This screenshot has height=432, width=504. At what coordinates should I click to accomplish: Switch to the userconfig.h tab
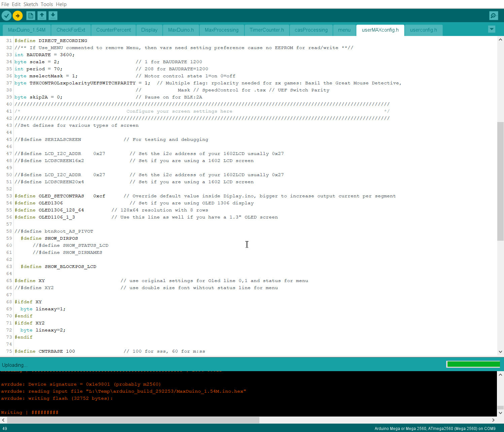click(424, 30)
